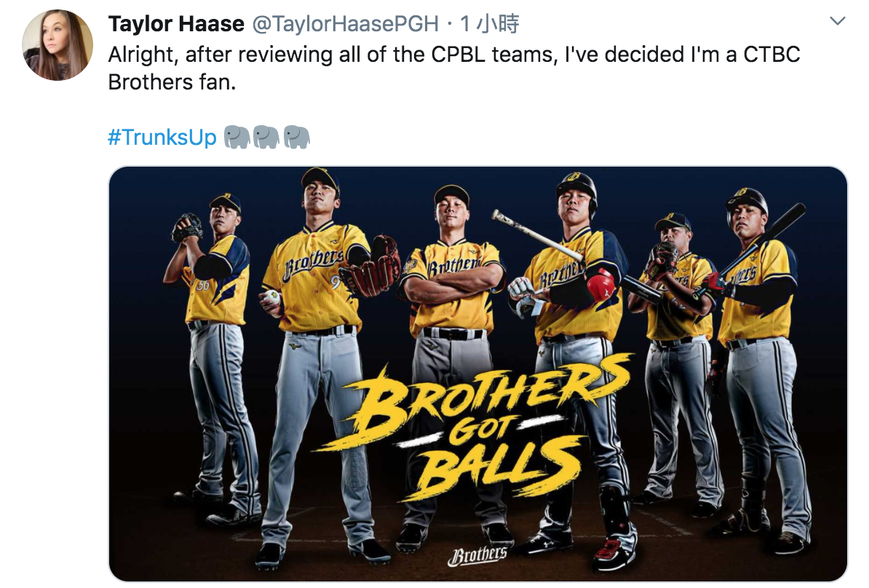869x588 pixels.
Task: Click the player standing with arms crossed
Action: 452,284
